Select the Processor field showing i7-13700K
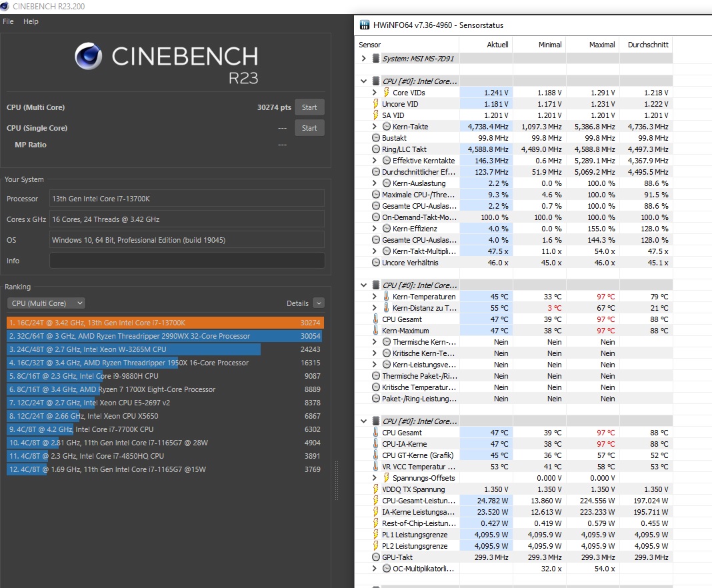Screen dimensions: 712x588 [x=187, y=199]
